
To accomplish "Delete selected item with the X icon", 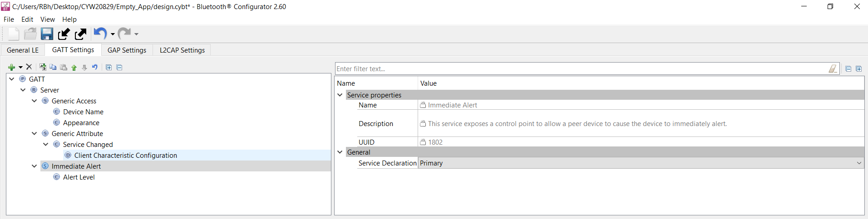I will pos(29,67).
